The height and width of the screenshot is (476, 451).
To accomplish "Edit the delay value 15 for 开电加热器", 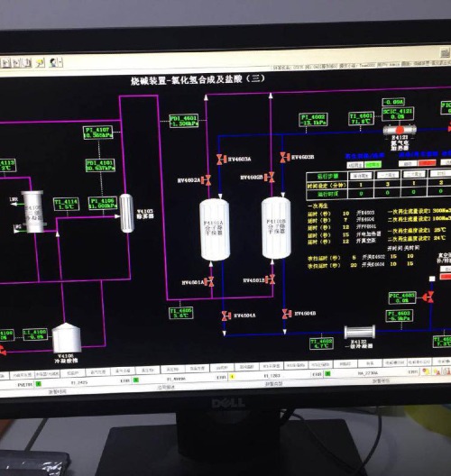I will [345, 234].
